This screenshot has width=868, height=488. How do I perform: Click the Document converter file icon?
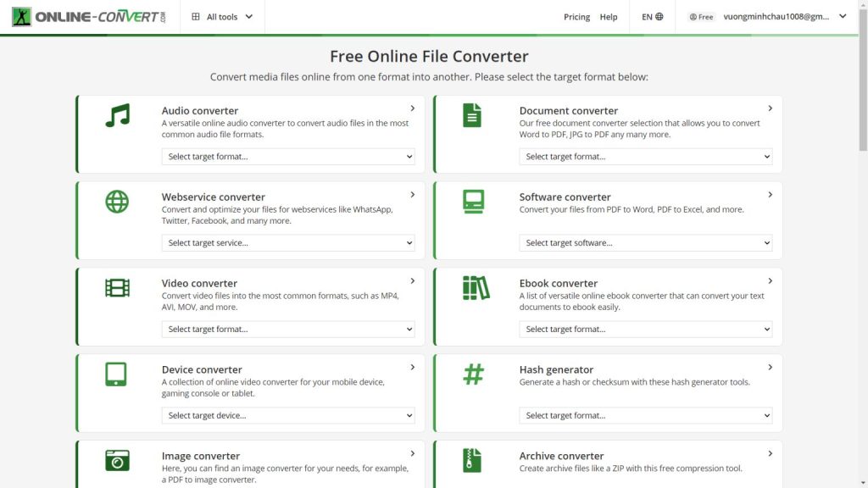pos(472,115)
